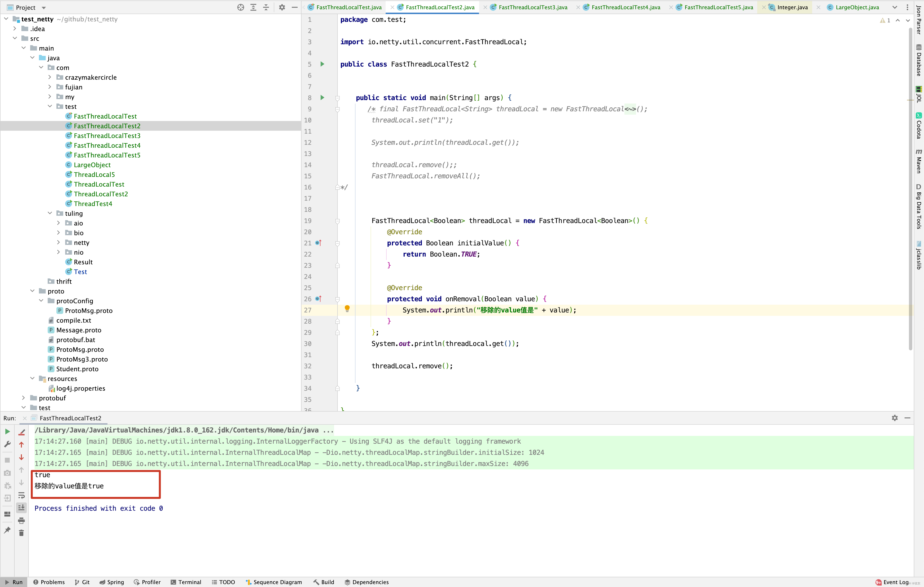Expand the crazymakercircle package folder
This screenshot has width=924, height=587.
50,77
